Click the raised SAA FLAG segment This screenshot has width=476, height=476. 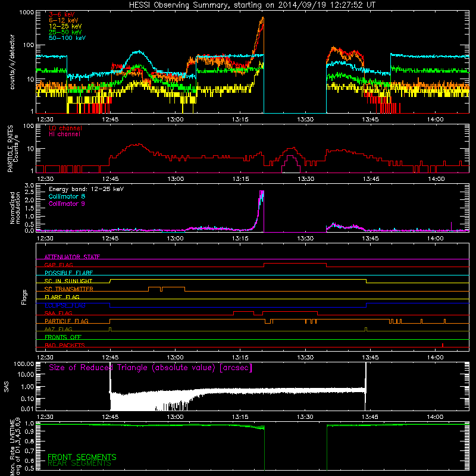click(290, 311)
